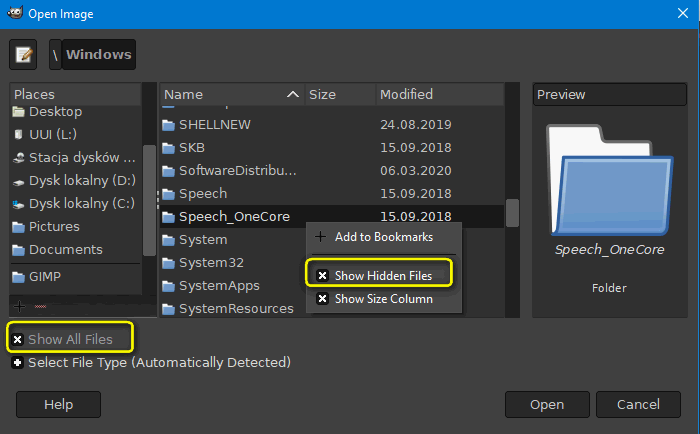The height and width of the screenshot is (434, 700).
Task: Select the Documents label in Places
Action: click(66, 250)
